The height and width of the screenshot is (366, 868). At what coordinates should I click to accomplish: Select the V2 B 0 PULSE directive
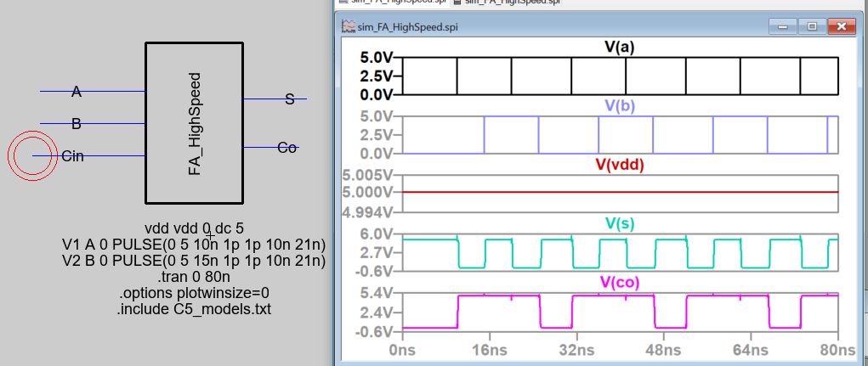pos(194,261)
